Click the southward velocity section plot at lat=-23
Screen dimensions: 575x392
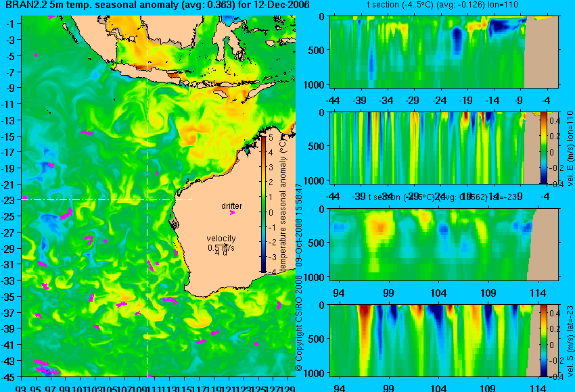[444, 341]
